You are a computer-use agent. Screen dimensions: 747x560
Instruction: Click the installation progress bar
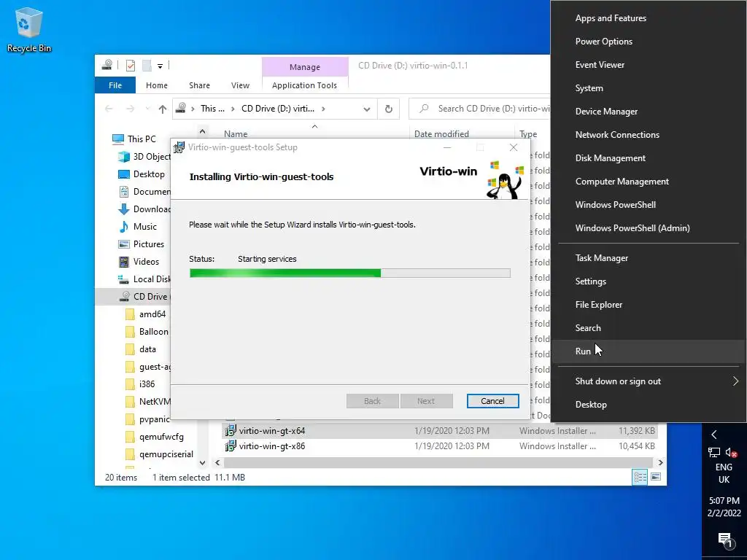pos(350,273)
